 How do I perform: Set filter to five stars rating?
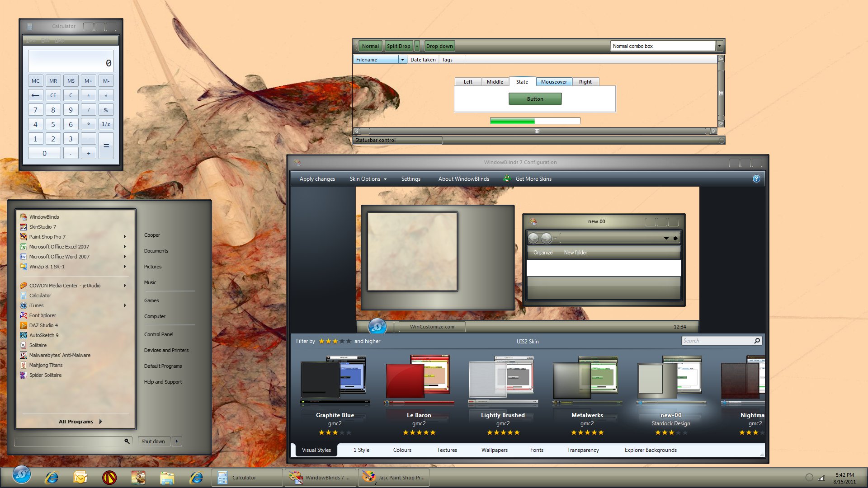tap(349, 341)
